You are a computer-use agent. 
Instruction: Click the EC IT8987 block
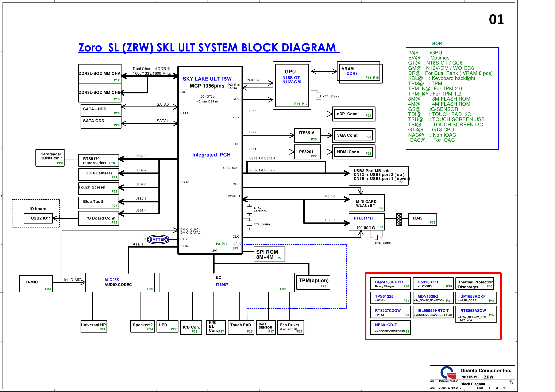point(227,282)
